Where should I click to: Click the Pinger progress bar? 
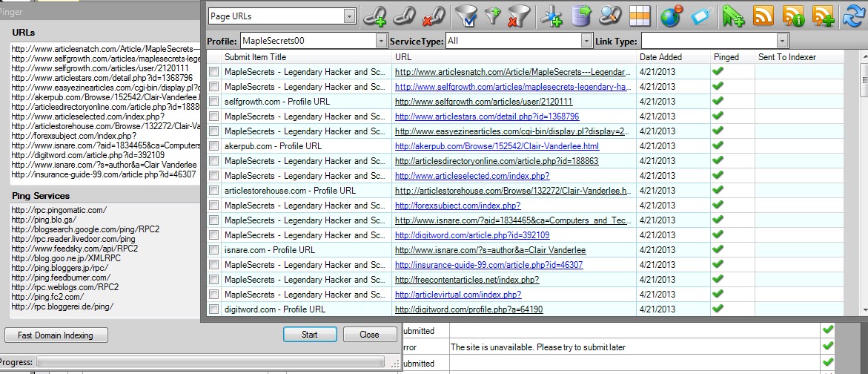[x=211, y=362]
